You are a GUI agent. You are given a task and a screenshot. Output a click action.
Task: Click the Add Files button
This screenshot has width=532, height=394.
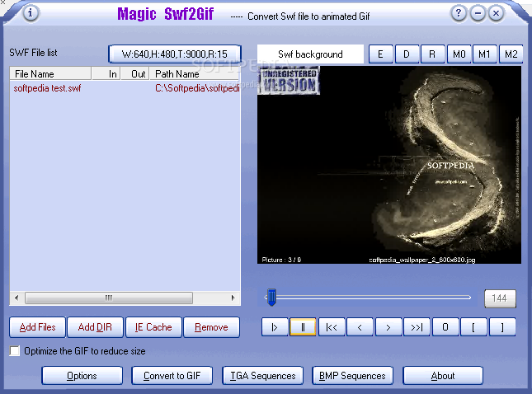tap(37, 327)
